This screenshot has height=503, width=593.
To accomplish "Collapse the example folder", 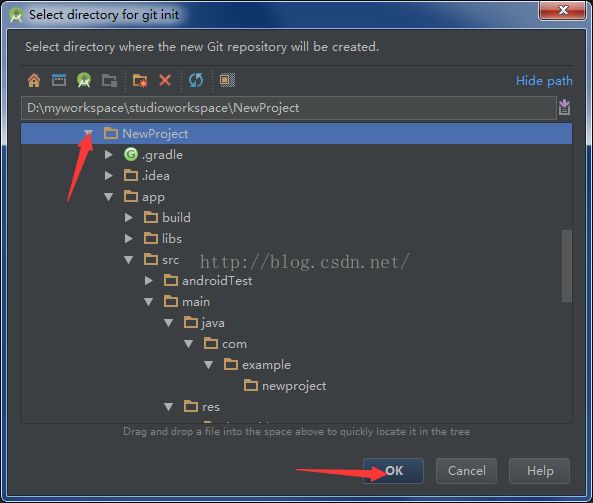I will coord(209,365).
